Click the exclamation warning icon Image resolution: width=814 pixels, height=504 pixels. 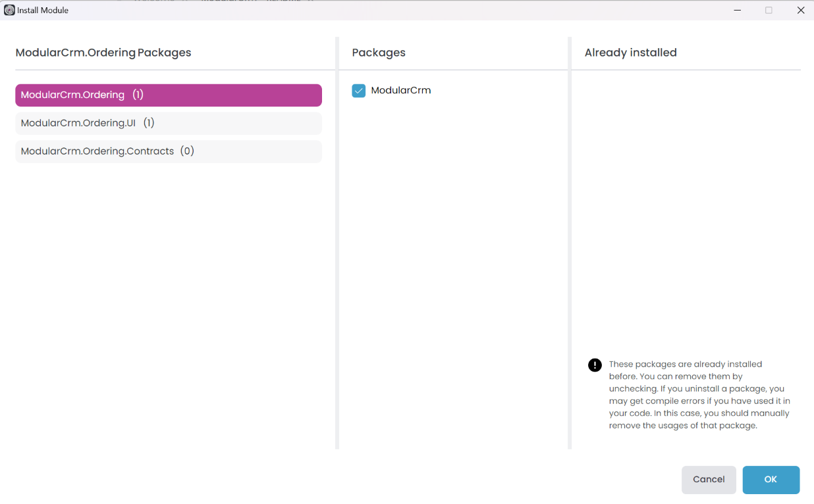(595, 365)
